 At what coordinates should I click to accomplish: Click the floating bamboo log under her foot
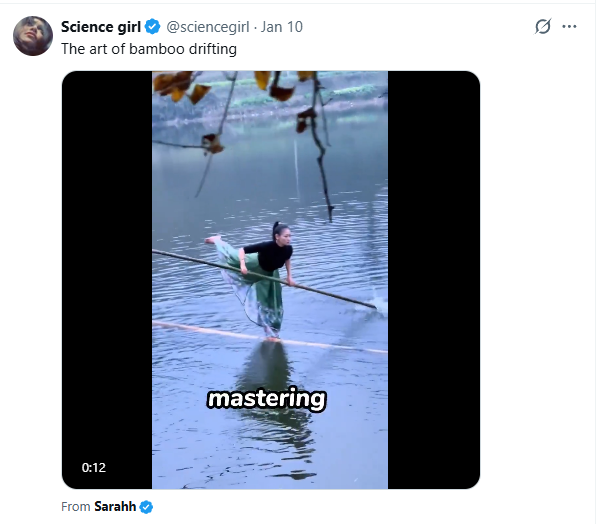point(269,337)
